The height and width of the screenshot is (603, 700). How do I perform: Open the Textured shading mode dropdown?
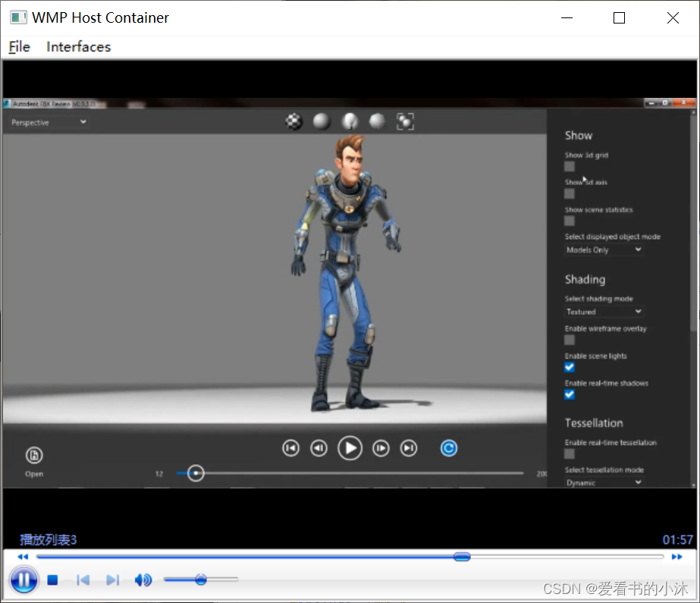(x=604, y=312)
